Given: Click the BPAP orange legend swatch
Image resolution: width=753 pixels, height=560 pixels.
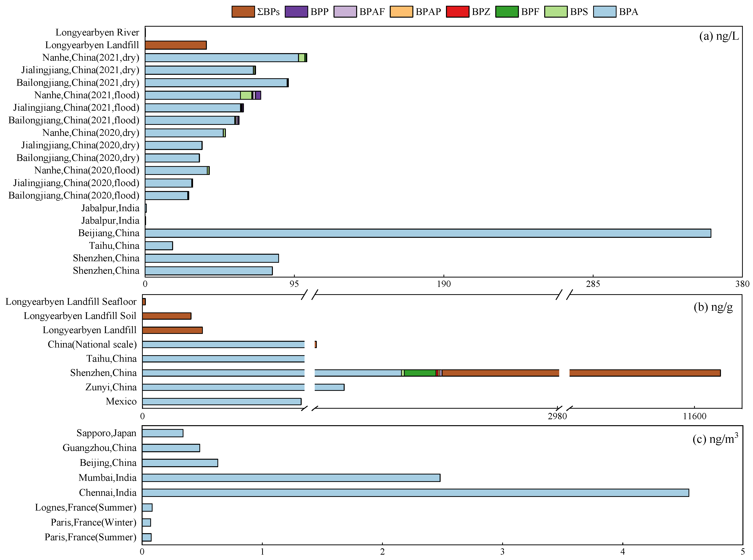Looking at the screenshot, I should [401, 12].
